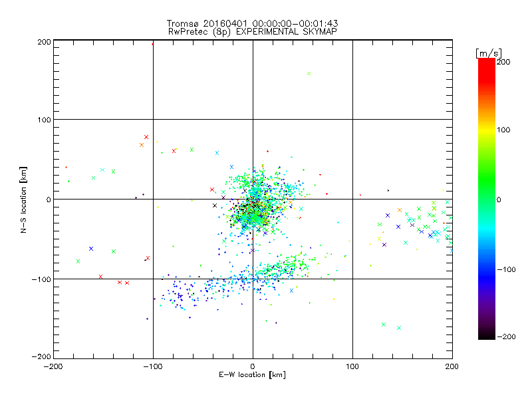Click the -100 tick label on the N-S axis
The height and width of the screenshot is (399, 532).
pos(41,279)
